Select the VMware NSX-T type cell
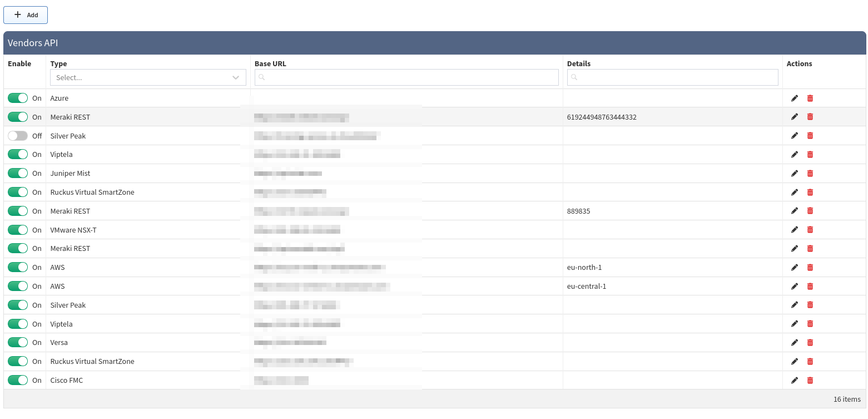The height and width of the screenshot is (419, 868). (x=73, y=230)
